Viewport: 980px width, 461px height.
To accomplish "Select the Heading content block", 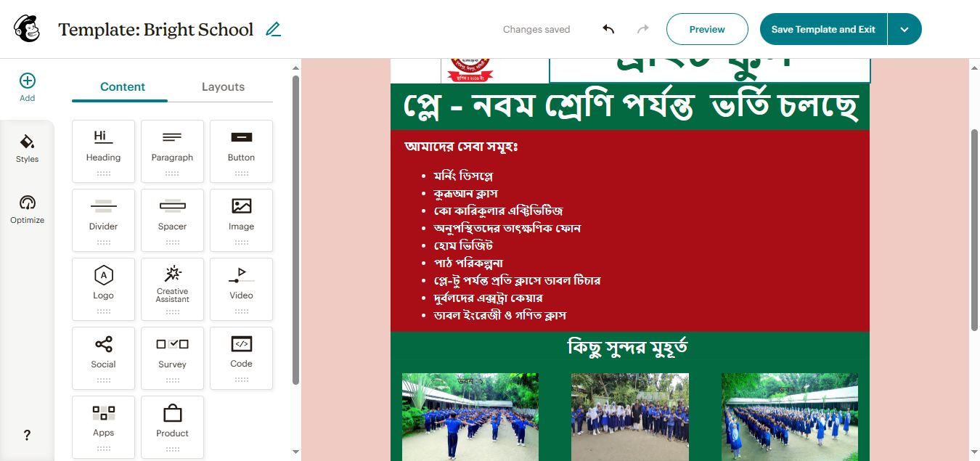I will point(103,151).
